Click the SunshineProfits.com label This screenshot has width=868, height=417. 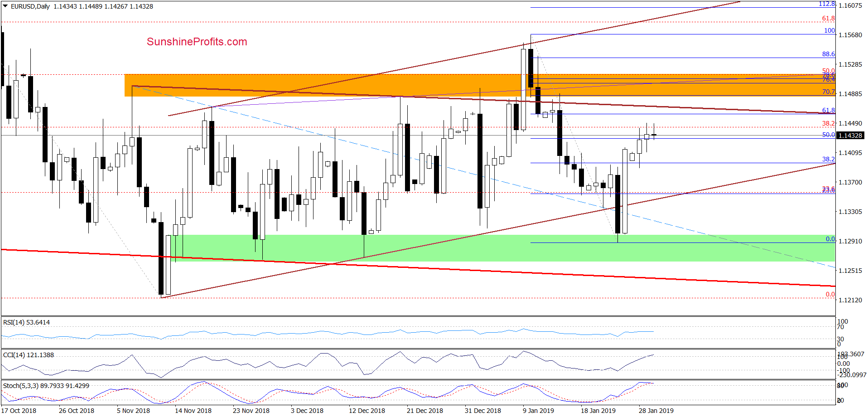pyautogui.click(x=197, y=42)
